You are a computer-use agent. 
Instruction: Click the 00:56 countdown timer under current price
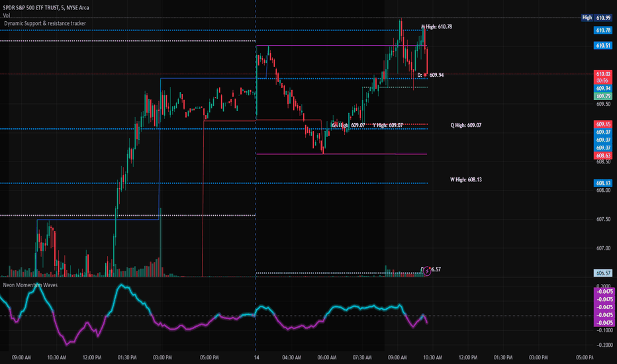[602, 81]
